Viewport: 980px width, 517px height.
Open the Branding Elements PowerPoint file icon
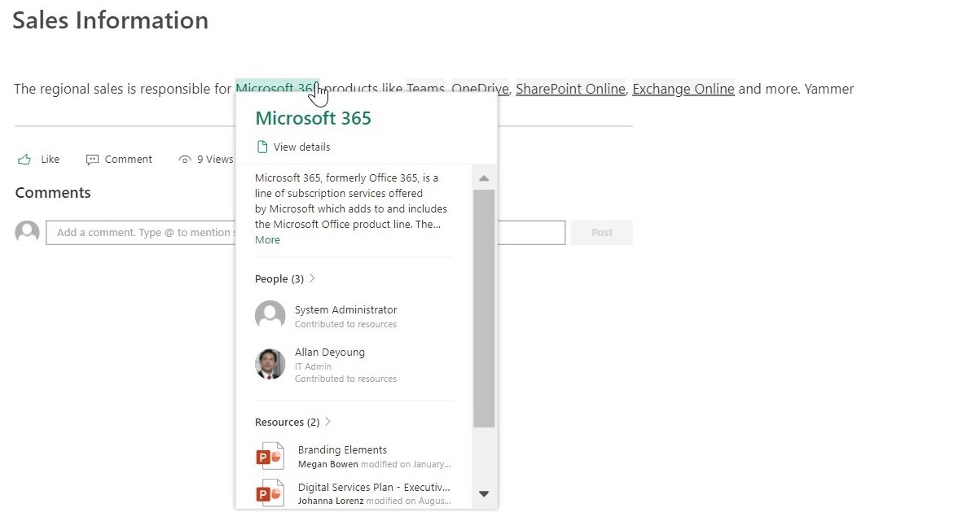tap(270, 456)
